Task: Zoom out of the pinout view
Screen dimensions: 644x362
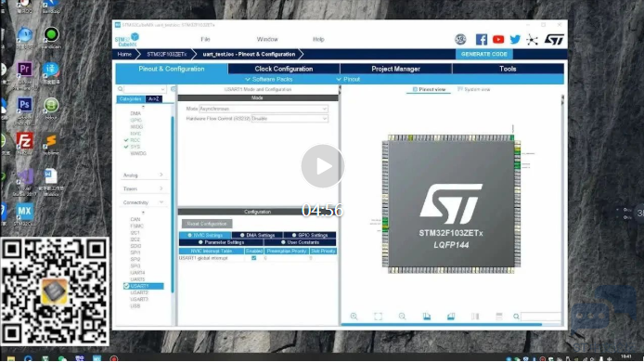Action: (x=402, y=316)
